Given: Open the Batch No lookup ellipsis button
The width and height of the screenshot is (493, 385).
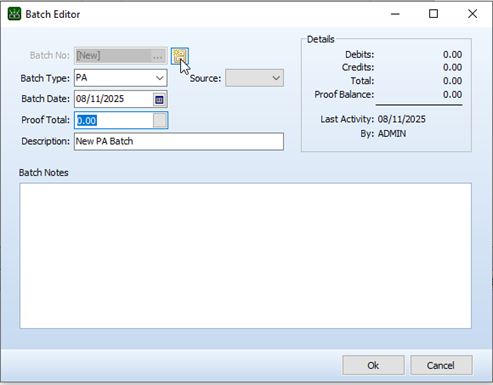Looking at the screenshot, I should tap(158, 56).
